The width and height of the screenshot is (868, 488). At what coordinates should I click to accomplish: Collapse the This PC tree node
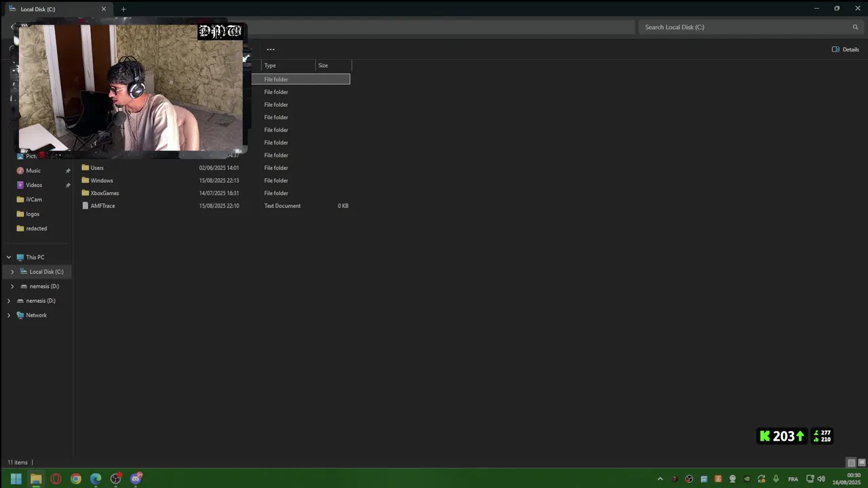click(9, 258)
